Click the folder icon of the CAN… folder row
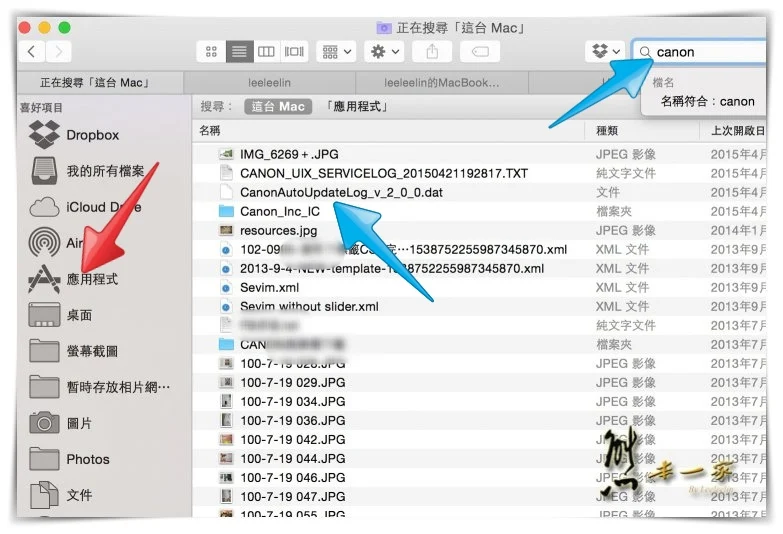Screen dimensions: 783x534 tap(226, 344)
